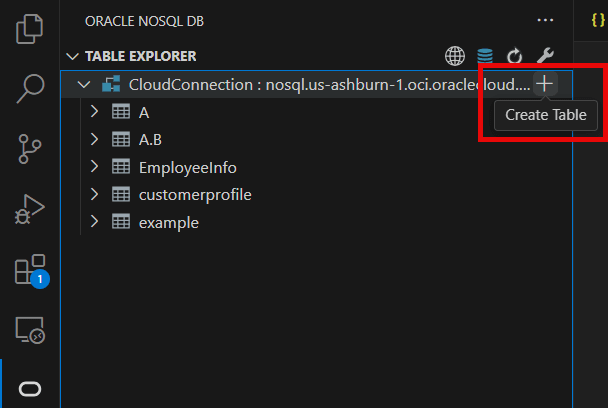Collapse the TABLE EXPLORER section
The image size is (608, 408).
(72, 56)
